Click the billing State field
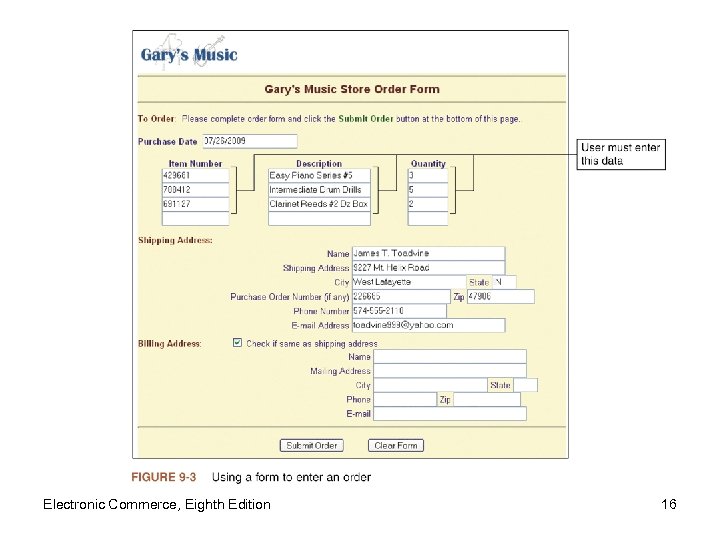This screenshot has height=540, width=720. point(526,385)
